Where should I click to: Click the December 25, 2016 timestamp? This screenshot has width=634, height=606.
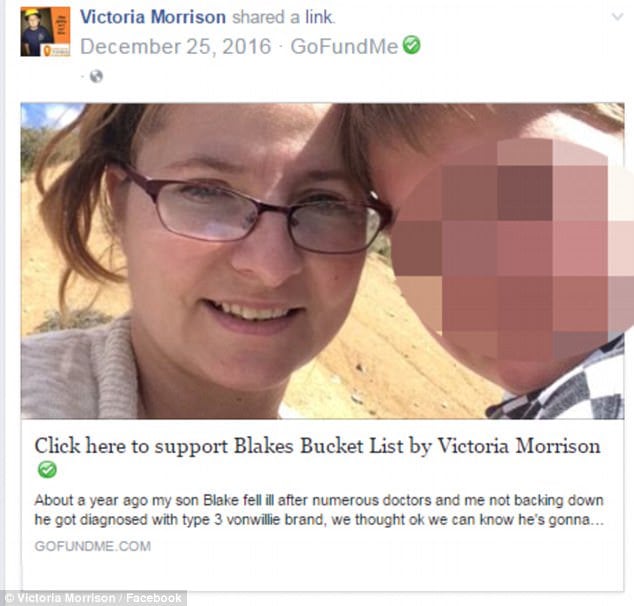175,46
